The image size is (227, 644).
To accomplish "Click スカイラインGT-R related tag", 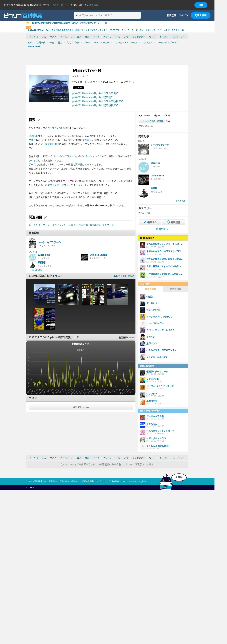I will (78, 225).
